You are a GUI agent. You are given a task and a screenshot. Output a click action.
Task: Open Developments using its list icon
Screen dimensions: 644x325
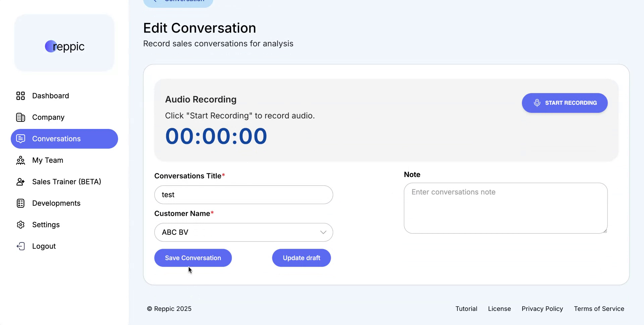[20, 203]
